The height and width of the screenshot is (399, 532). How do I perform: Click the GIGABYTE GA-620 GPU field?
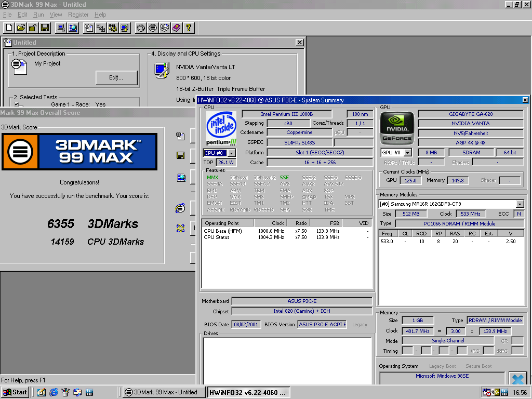click(471, 114)
